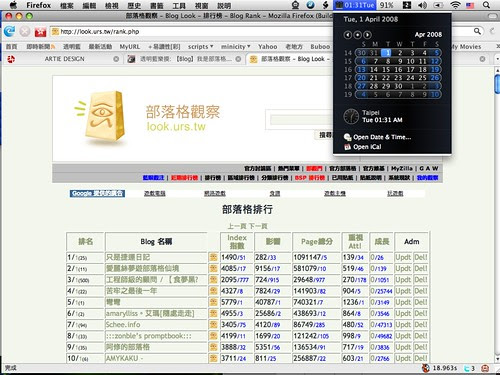Click the Blog 名稱 column header

click(x=156, y=242)
